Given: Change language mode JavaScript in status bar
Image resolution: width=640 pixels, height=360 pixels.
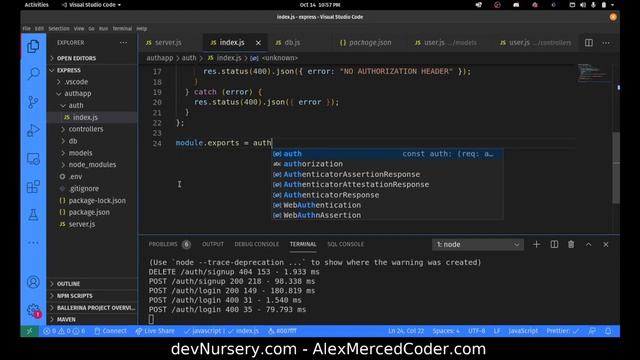Looking at the screenshot, I should [523, 331].
